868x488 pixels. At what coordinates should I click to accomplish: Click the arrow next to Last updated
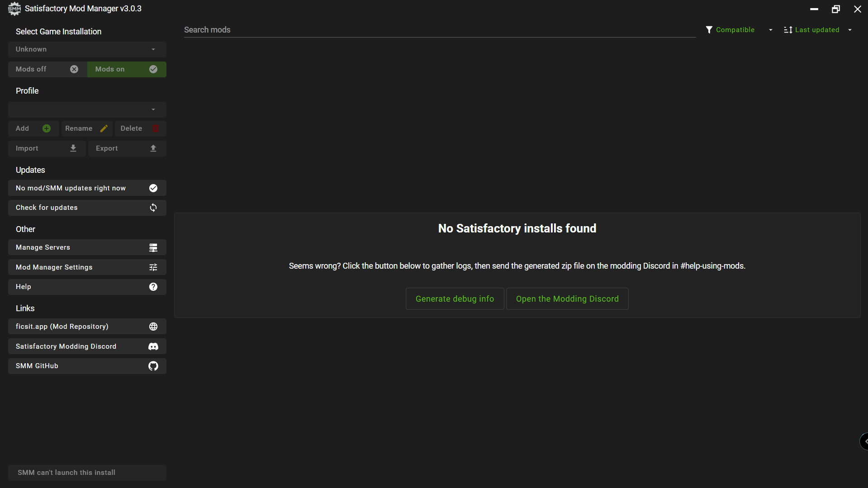click(850, 30)
